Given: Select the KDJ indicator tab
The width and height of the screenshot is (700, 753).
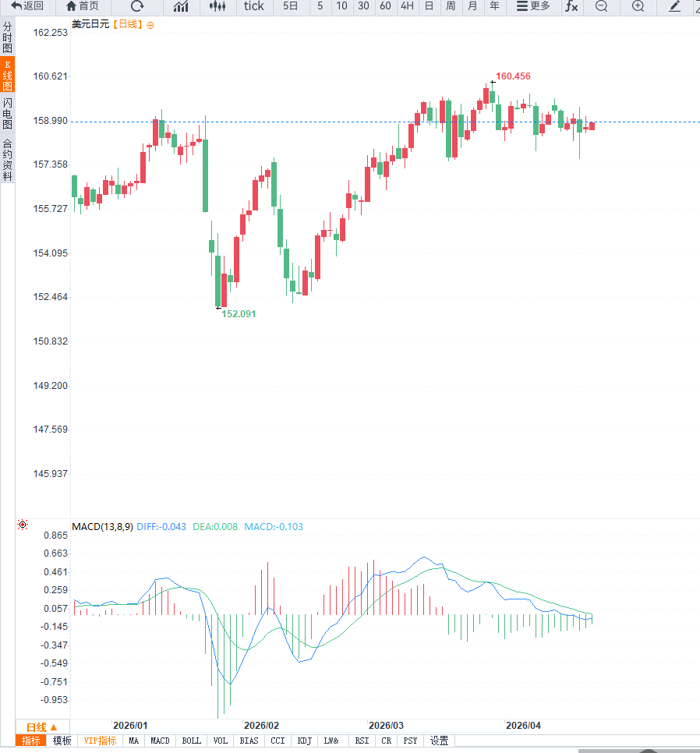Looking at the screenshot, I should 304,741.
